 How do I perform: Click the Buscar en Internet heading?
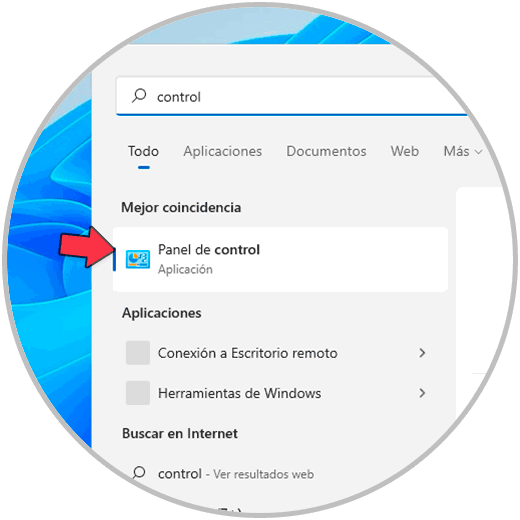tap(180, 433)
